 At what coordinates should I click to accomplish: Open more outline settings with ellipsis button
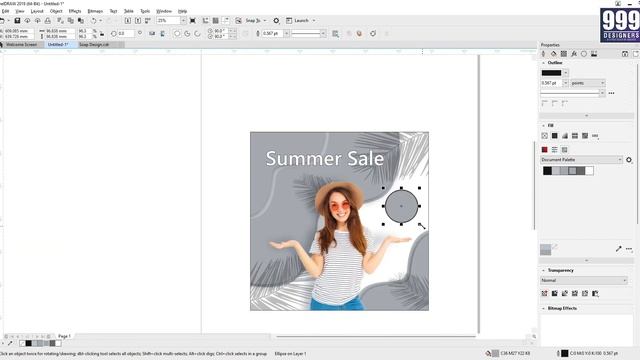611,93
